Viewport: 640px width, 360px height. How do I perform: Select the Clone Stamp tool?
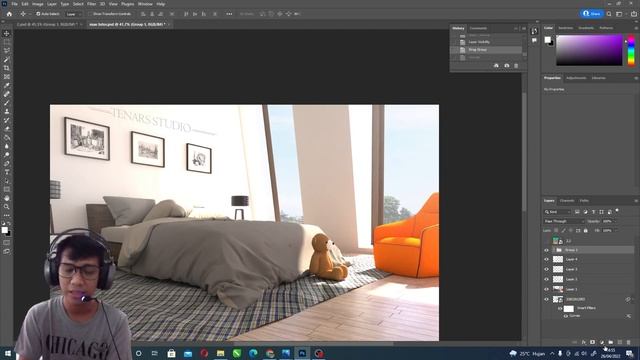click(7, 111)
